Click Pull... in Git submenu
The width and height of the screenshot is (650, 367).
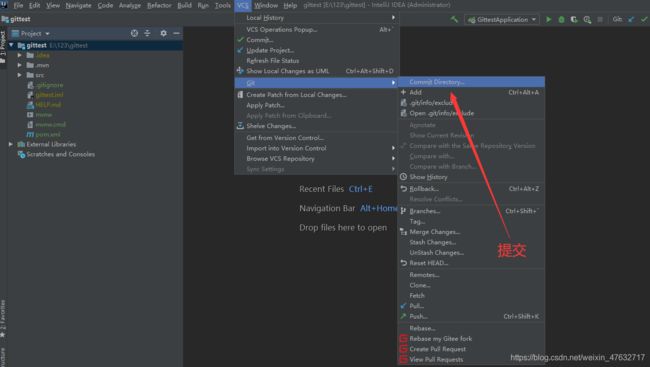point(471,306)
